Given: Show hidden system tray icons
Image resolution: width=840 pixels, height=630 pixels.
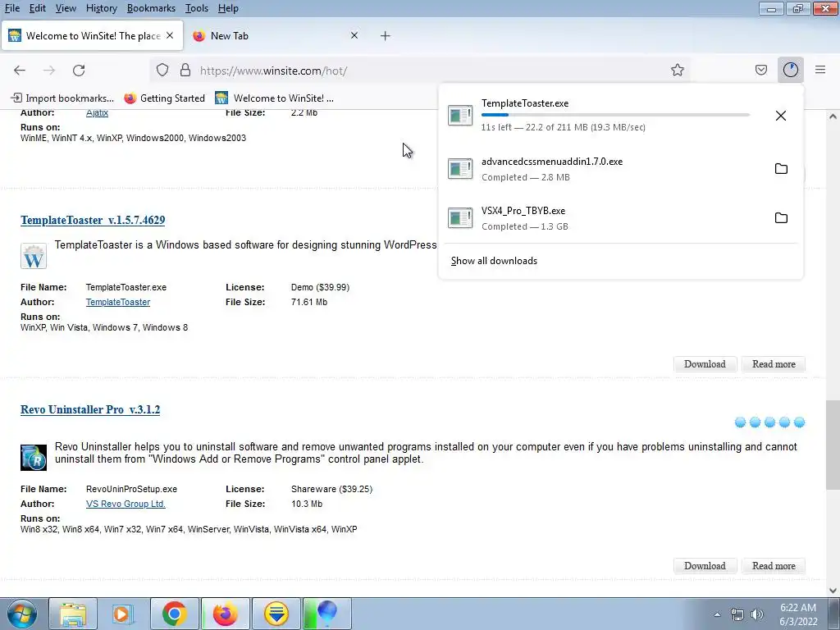Looking at the screenshot, I should (x=717, y=614).
